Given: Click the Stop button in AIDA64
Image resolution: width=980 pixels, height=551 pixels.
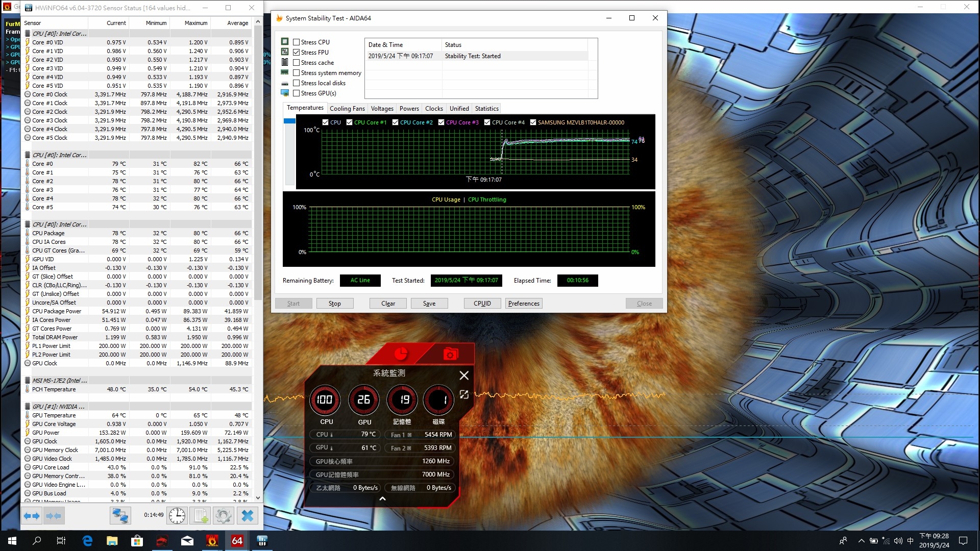Looking at the screenshot, I should (x=335, y=304).
